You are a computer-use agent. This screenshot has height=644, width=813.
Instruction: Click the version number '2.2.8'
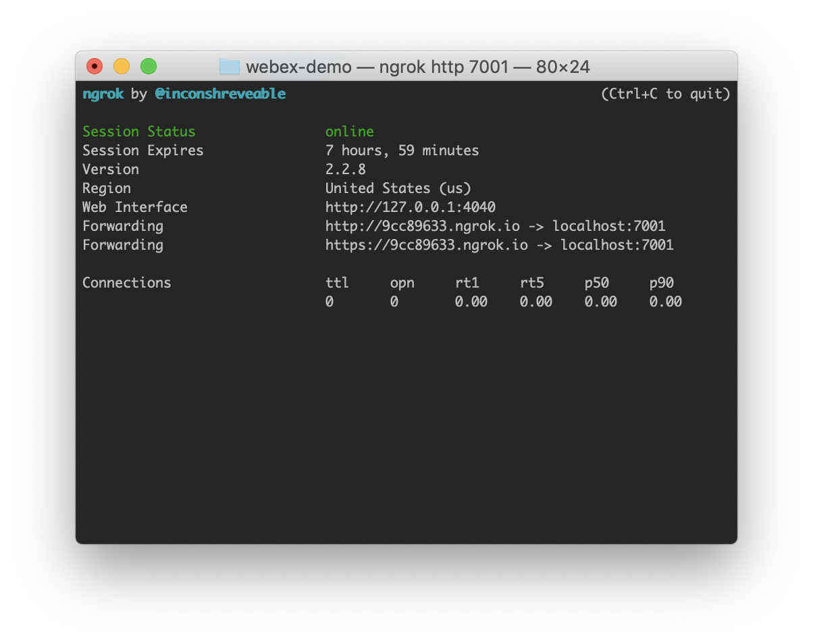tap(346, 169)
